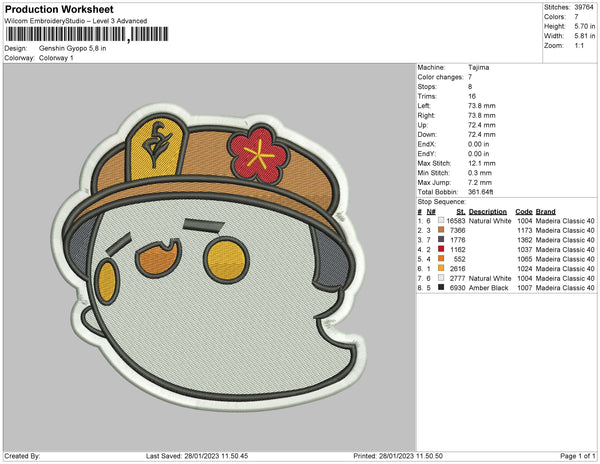The height and width of the screenshot is (464, 600).
Task: Click the brown swatch beside 7366
Action: click(x=441, y=230)
